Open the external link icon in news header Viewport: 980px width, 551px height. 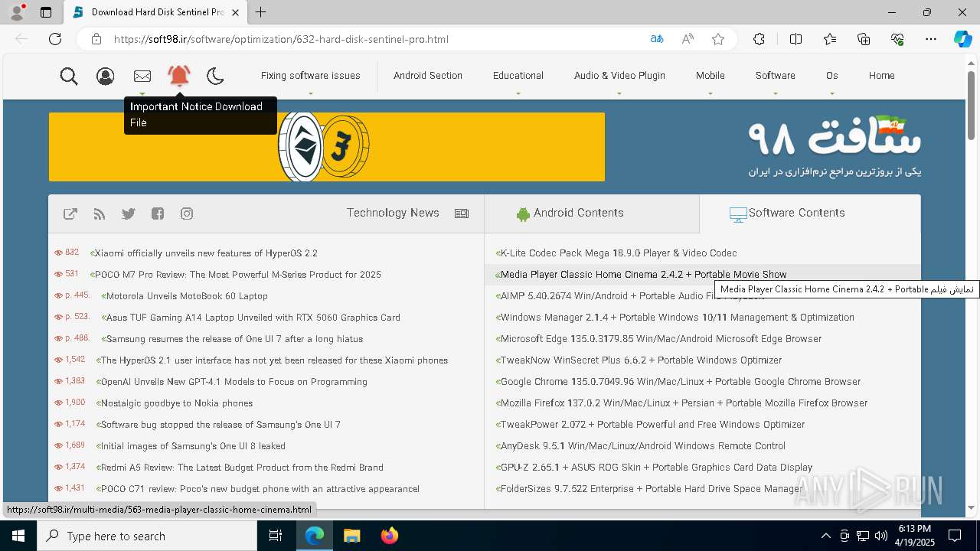pyautogui.click(x=70, y=214)
